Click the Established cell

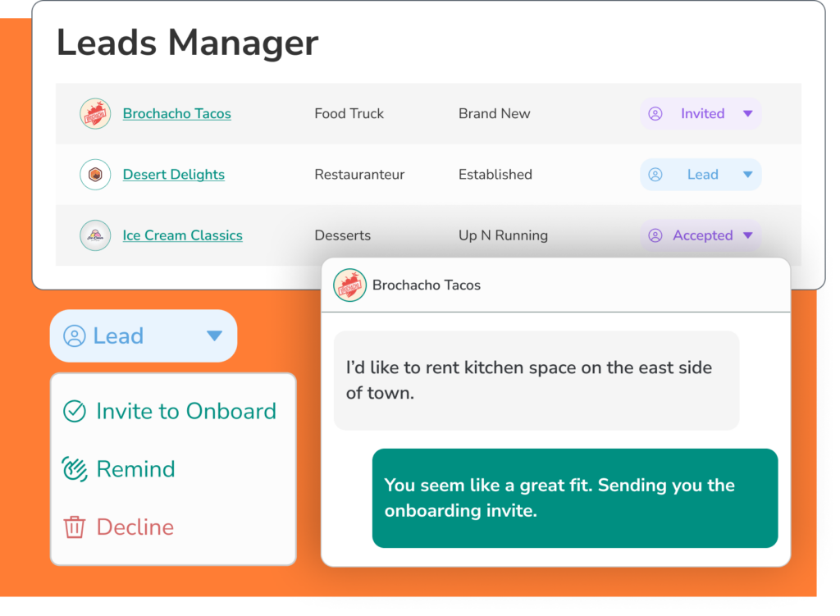click(x=495, y=175)
